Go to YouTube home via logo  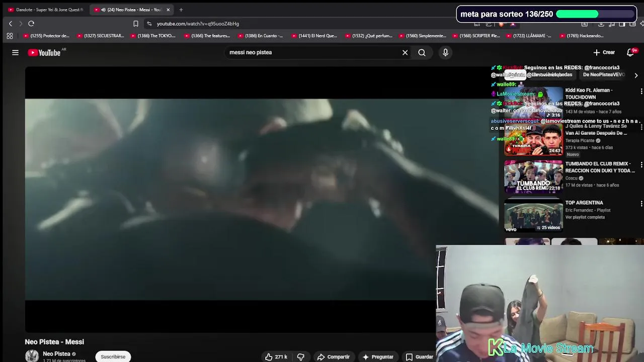44,52
